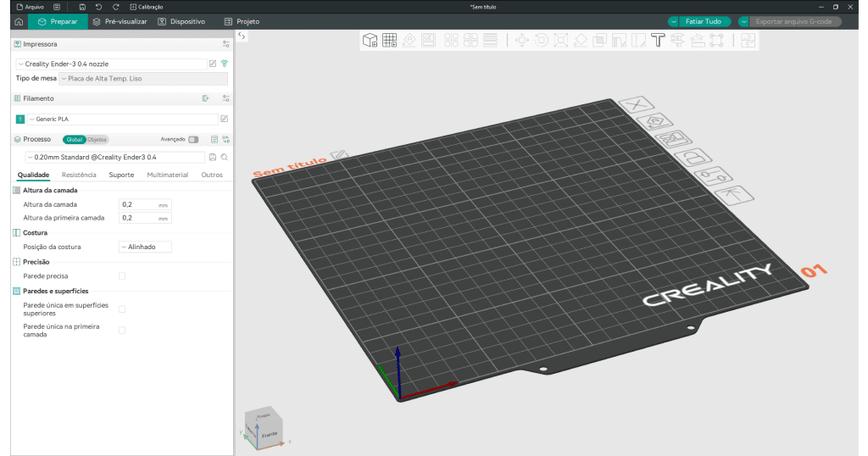Open the Multimaterial tab
Image resolution: width=868 pixels, height=456 pixels.
click(167, 175)
